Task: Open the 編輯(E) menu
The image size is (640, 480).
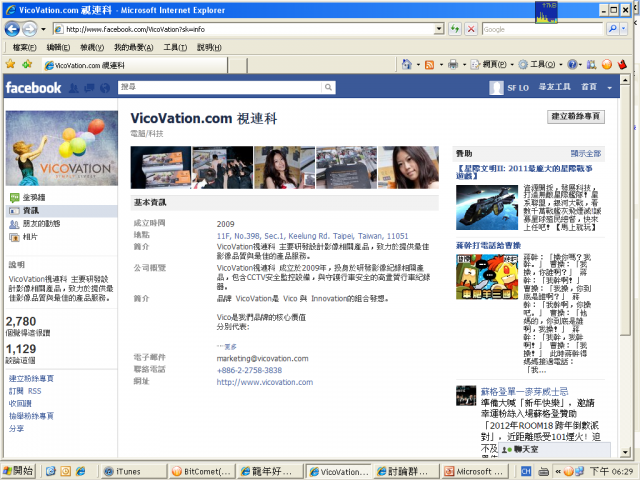Action: point(58,47)
